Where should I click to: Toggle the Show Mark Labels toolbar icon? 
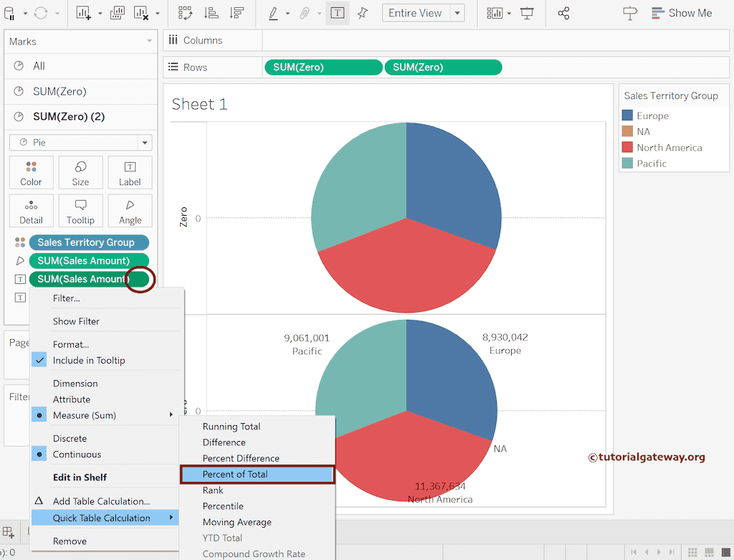[337, 13]
